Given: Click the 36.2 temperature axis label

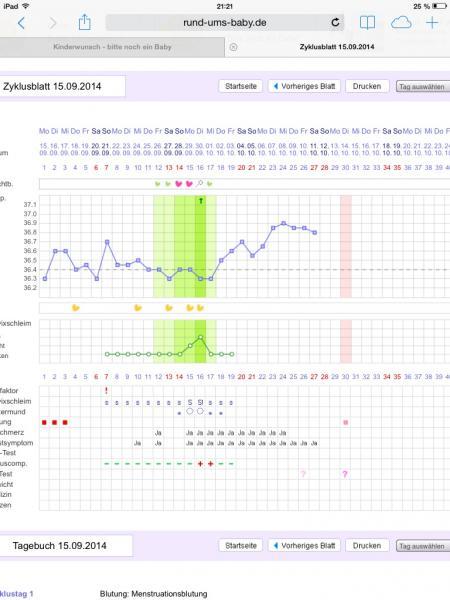Looking at the screenshot, I should (x=30, y=288).
